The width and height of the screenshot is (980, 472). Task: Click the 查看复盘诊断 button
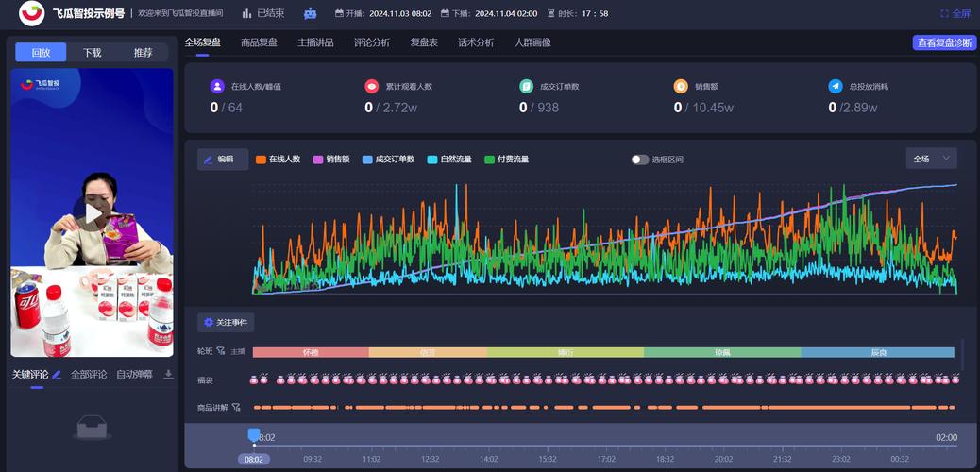(x=943, y=42)
